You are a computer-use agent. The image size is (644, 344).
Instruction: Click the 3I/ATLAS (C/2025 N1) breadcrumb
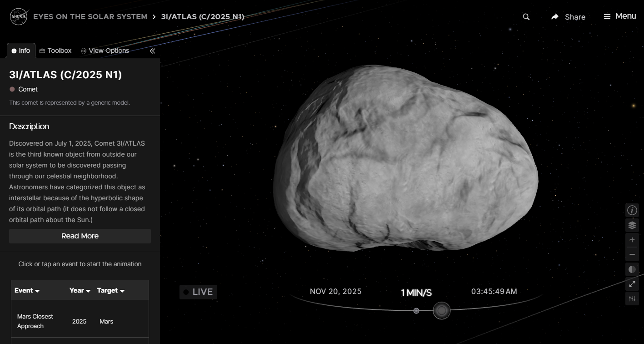pos(203,17)
